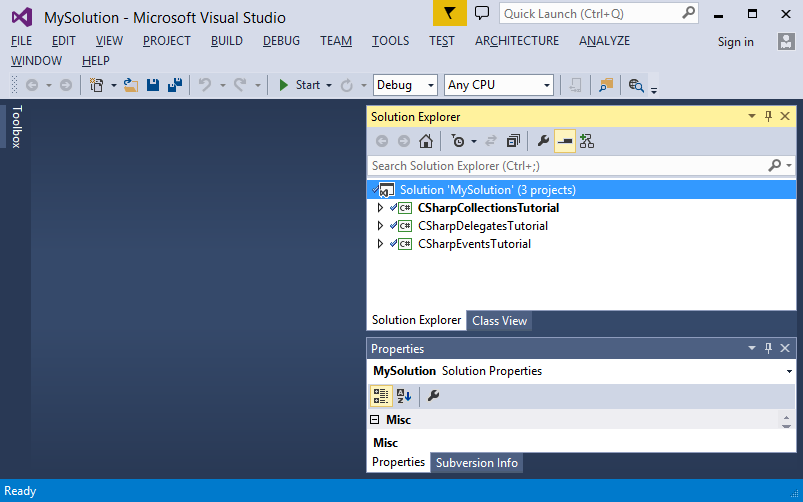Click the Navigate Backward toolbar icon
803x502 pixels.
pyautogui.click(x=32, y=85)
